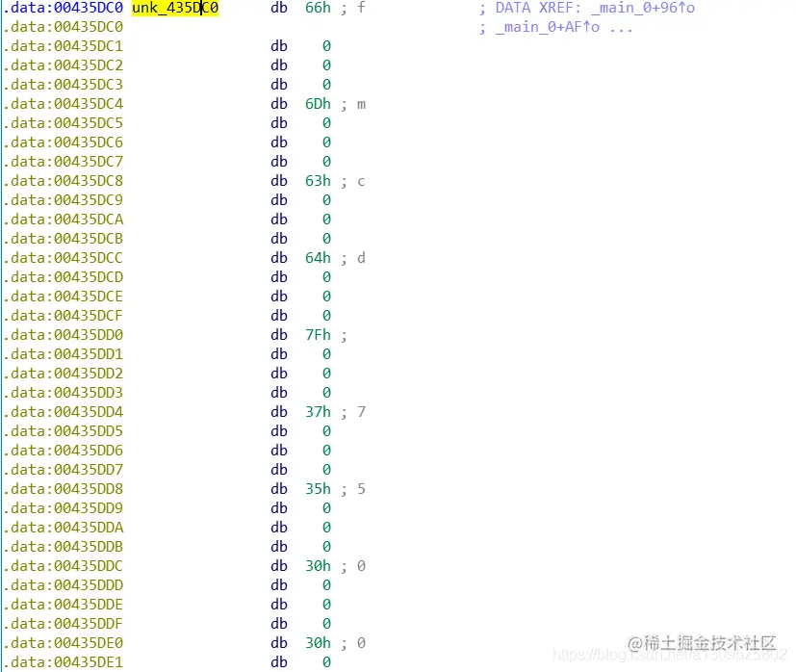Click the 'm' character comment at 00435DC4

(361, 104)
